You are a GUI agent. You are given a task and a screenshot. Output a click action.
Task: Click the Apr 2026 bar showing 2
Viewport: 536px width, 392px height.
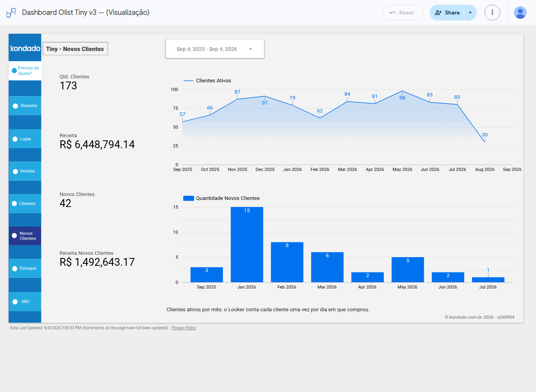368,277
